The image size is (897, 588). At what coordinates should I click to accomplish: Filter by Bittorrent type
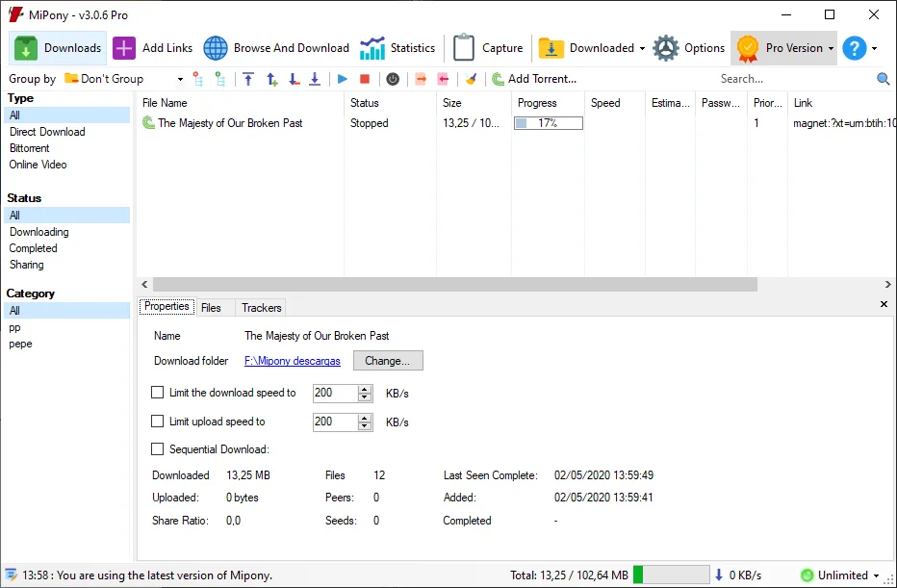[30, 148]
